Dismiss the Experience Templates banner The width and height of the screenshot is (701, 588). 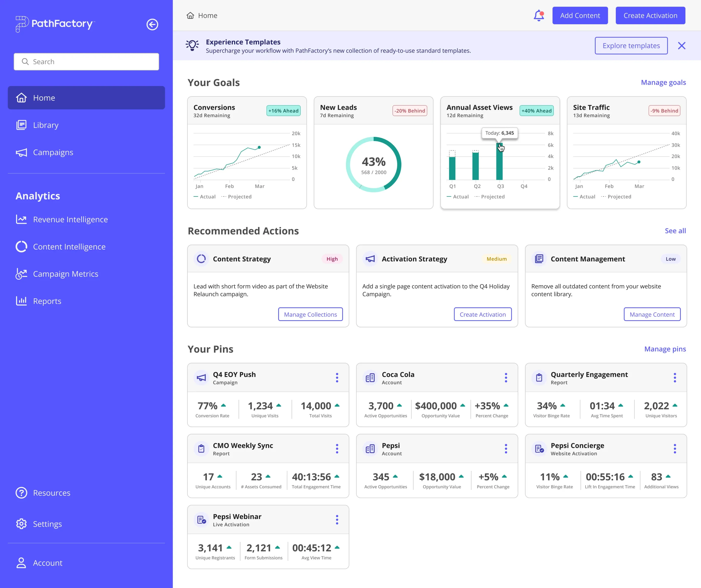point(682,46)
